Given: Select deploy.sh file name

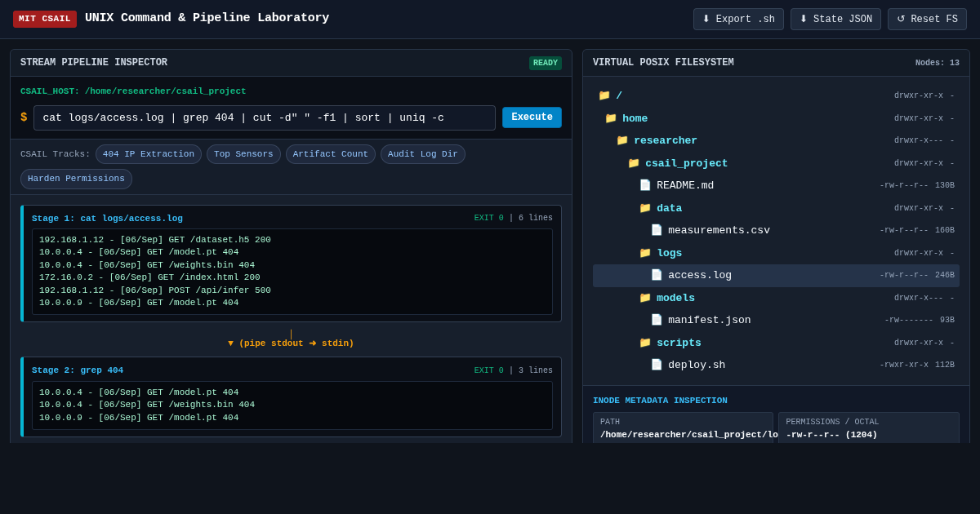Looking at the screenshot, I should tap(697, 365).
